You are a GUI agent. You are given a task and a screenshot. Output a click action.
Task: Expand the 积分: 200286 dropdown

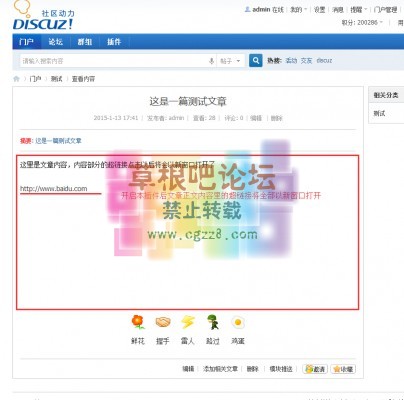click(362, 23)
